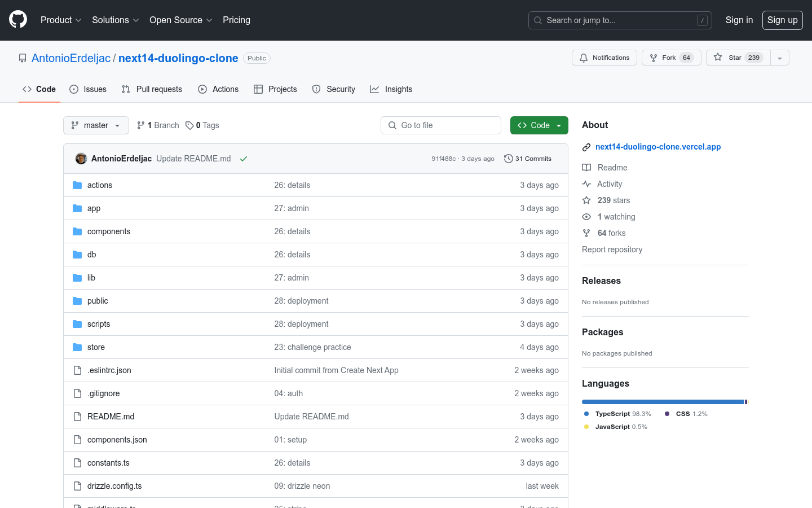
Task: Click the link icon beside the vercel URL
Action: tap(586, 147)
